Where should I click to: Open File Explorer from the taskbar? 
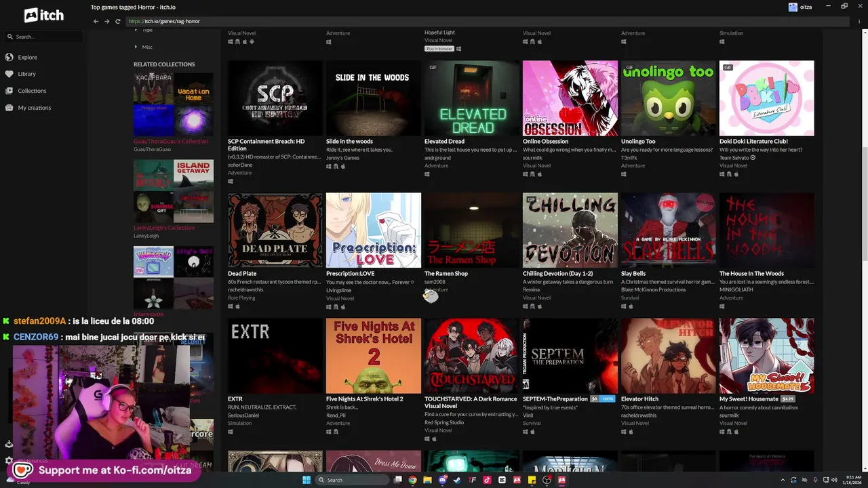pyautogui.click(x=427, y=480)
